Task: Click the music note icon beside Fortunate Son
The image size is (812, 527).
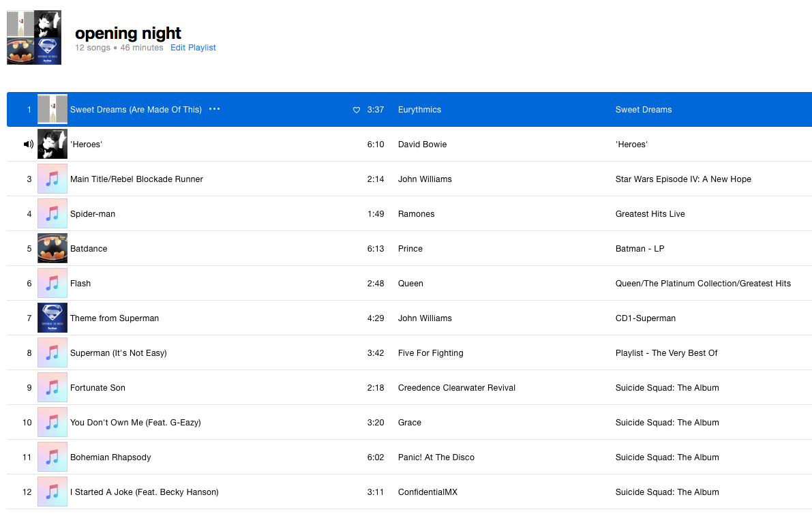Action: [x=52, y=388]
